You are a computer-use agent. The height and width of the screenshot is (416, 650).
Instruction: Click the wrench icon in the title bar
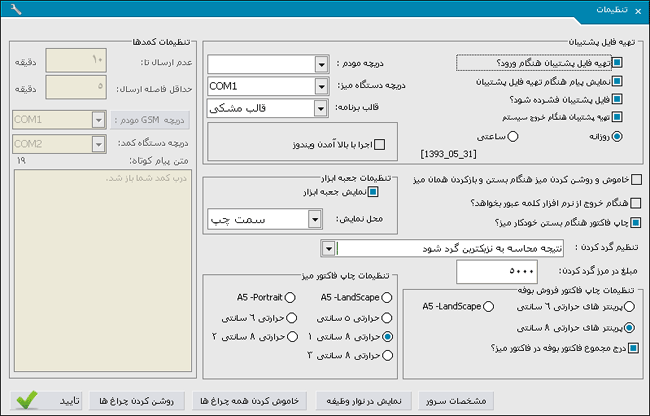(x=11, y=9)
